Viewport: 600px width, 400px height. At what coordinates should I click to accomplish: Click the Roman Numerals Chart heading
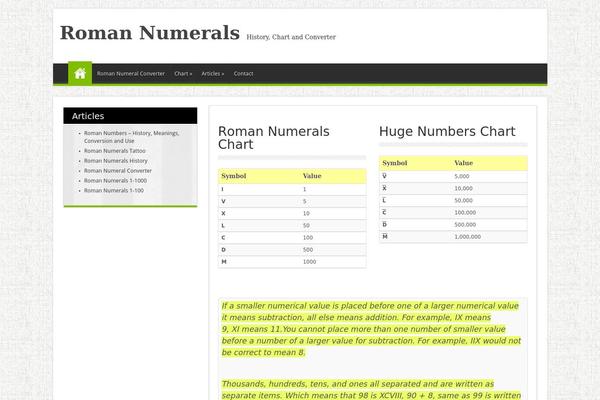click(x=274, y=138)
